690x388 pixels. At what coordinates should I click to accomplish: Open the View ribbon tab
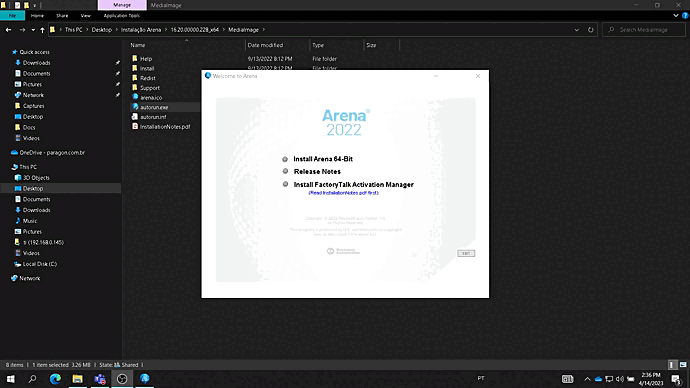pyautogui.click(x=85, y=15)
